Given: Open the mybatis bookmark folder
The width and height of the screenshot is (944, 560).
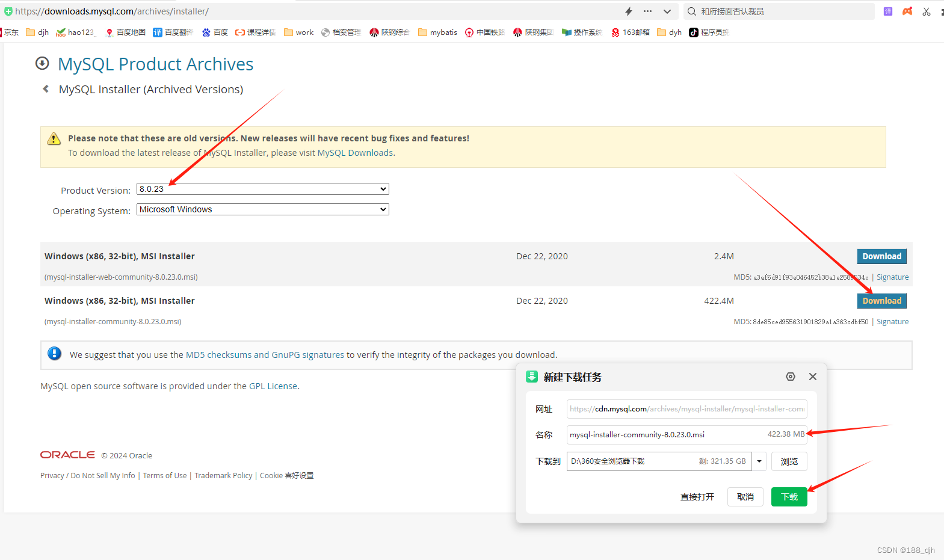Looking at the screenshot, I should click(437, 32).
